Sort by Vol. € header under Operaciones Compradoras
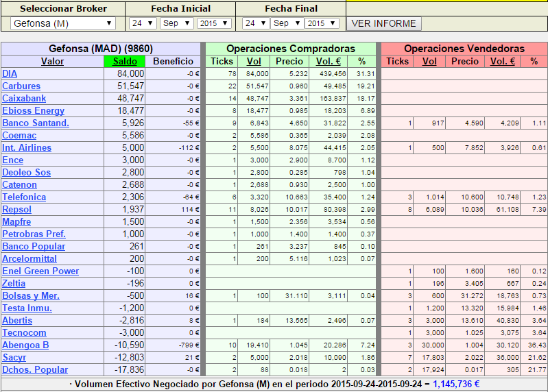This screenshot has height=392, width=548. [328, 62]
